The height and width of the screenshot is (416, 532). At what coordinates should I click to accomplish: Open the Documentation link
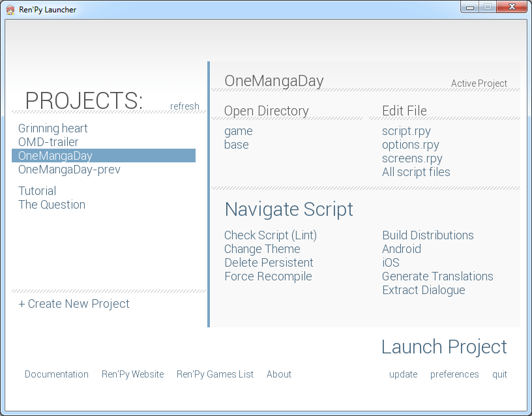(57, 374)
